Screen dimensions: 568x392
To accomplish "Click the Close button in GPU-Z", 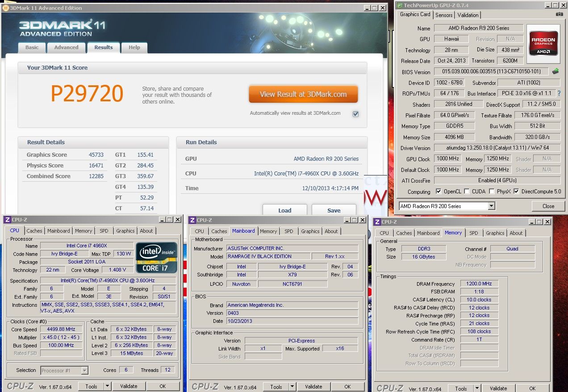I will click(548, 206).
